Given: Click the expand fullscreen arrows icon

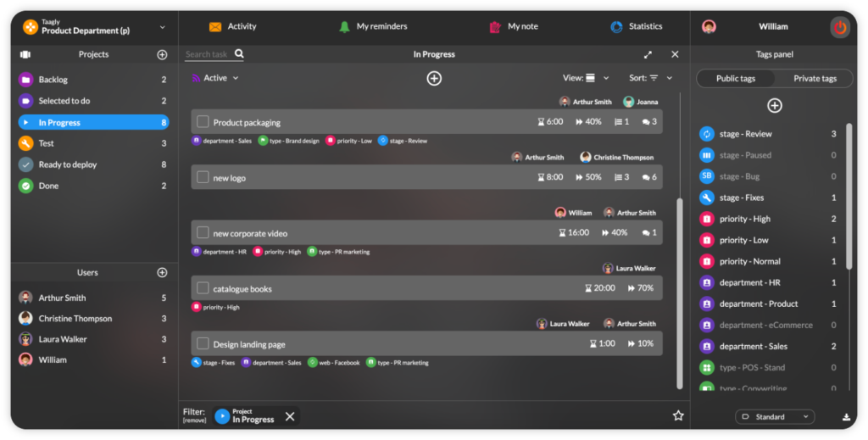Looking at the screenshot, I should [x=648, y=54].
